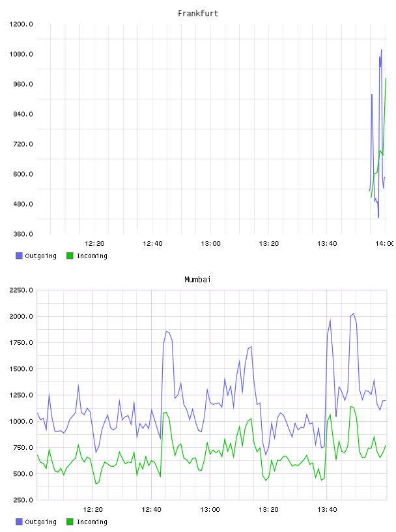Click the 14:00 time label on Frankfurt chart
The height and width of the screenshot is (532, 396).
point(385,244)
